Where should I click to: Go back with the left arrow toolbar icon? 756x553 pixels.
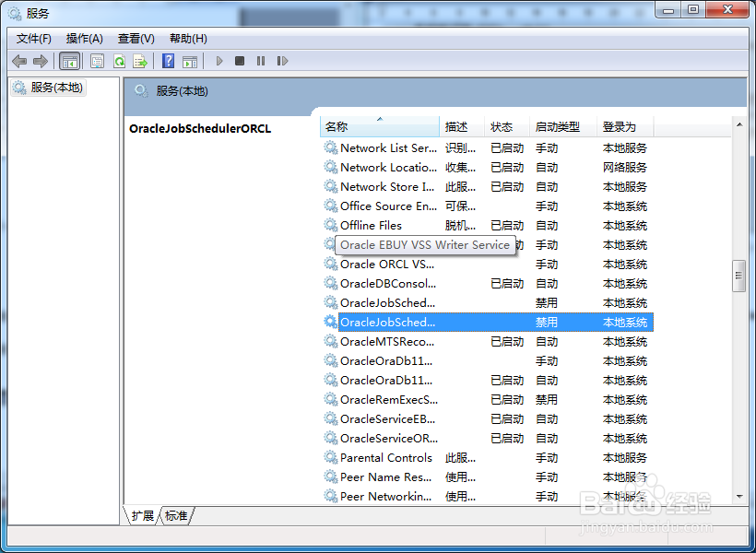click(19, 61)
